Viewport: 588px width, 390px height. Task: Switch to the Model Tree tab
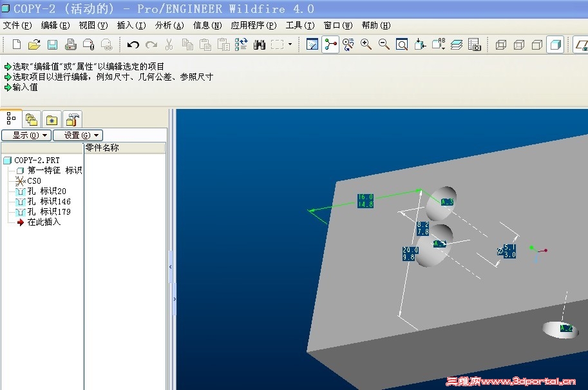[11, 119]
